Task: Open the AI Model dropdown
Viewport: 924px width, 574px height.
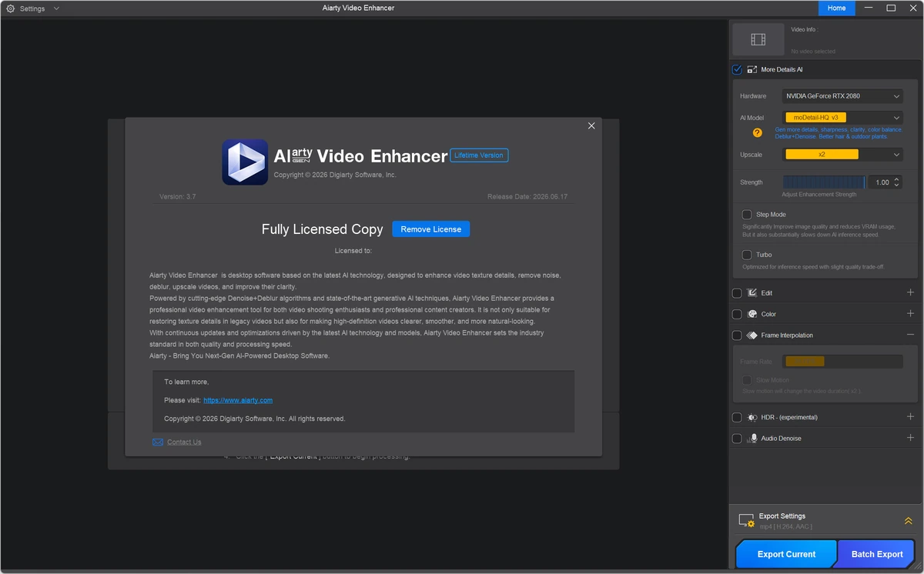Action: click(842, 118)
